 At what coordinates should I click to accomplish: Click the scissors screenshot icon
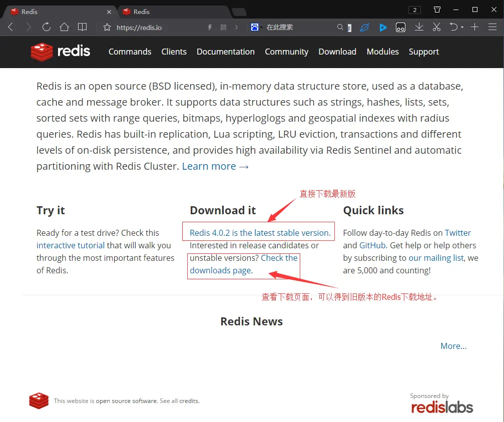(x=436, y=27)
